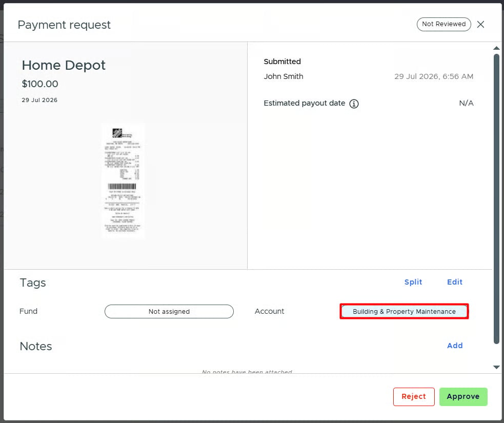Select the Fund 'Not assigned' tag
Image resolution: width=504 pixels, height=423 pixels.
pyautogui.click(x=169, y=311)
